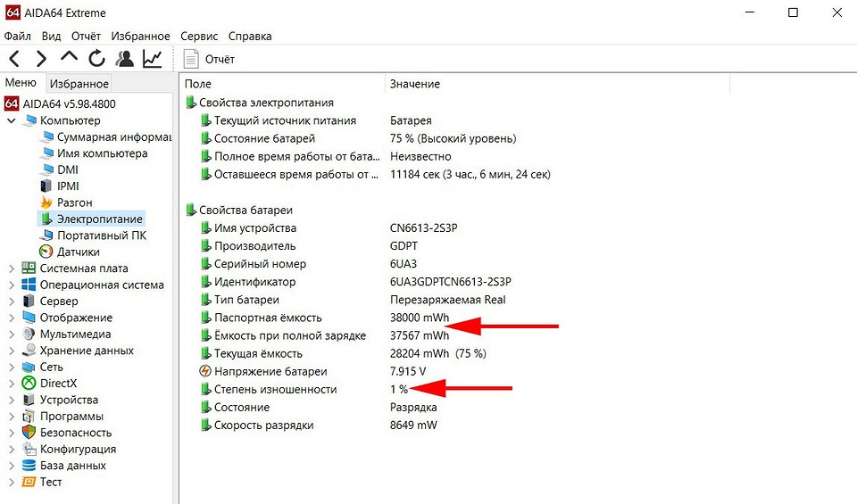The height and width of the screenshot is (504, 857).
Task: Expand the Операционная система node
Action: [x=11, y=285]
